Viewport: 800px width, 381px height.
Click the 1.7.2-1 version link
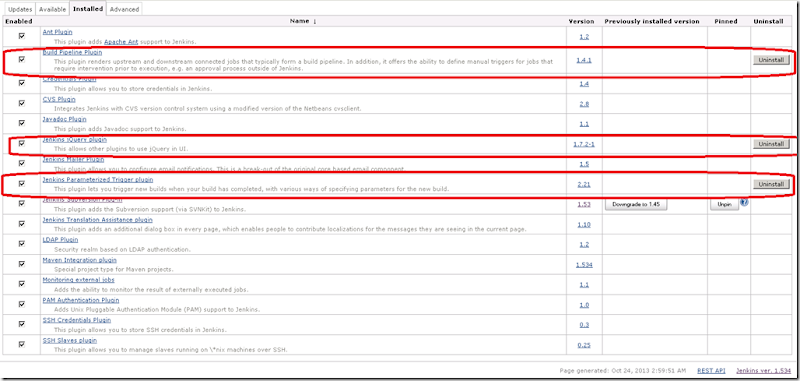tap(584, 144)
